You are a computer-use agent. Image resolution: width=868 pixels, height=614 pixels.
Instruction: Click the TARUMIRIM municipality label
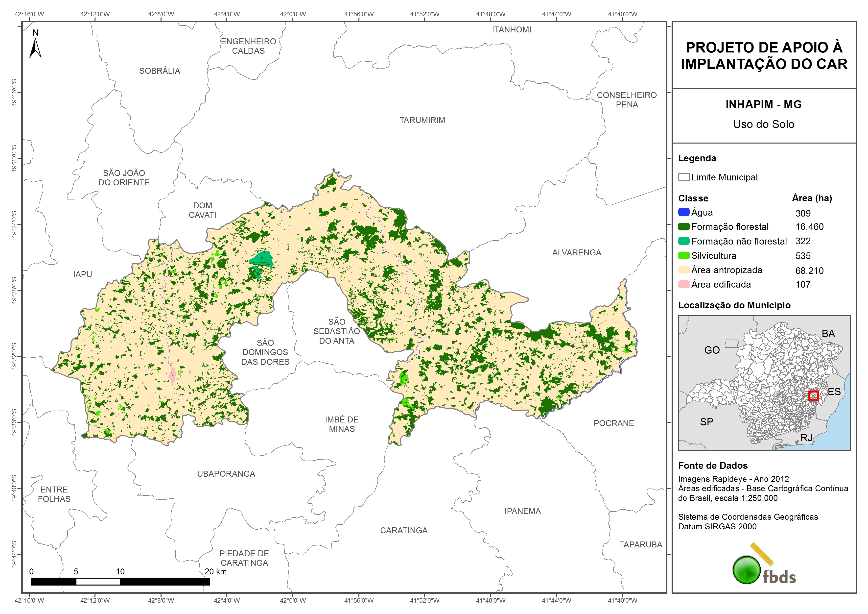(x=422, y=120)
